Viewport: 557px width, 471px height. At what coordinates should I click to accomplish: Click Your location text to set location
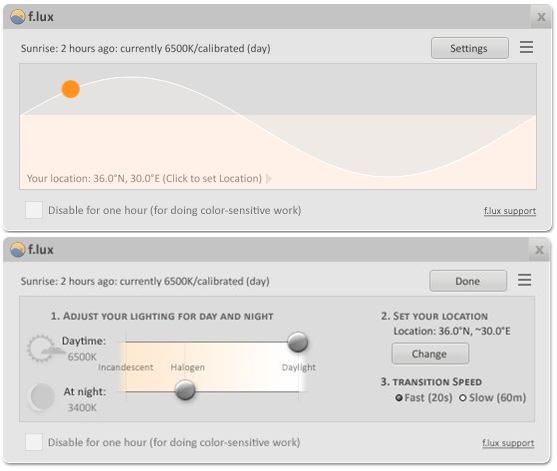[145, 178]
